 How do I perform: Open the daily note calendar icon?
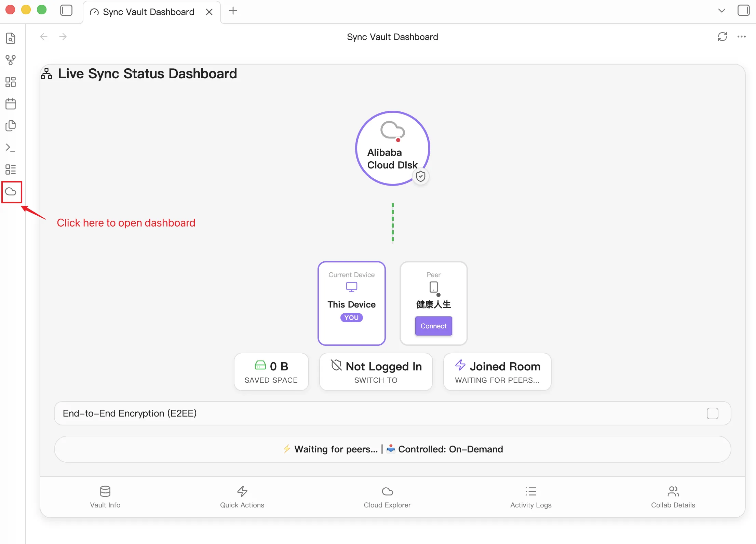click(x=11, y=104)
